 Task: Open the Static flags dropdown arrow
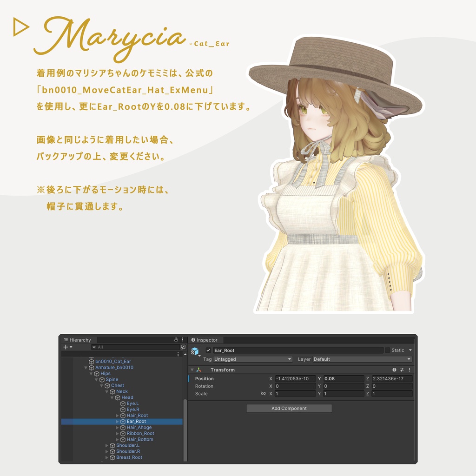(410, 350)
